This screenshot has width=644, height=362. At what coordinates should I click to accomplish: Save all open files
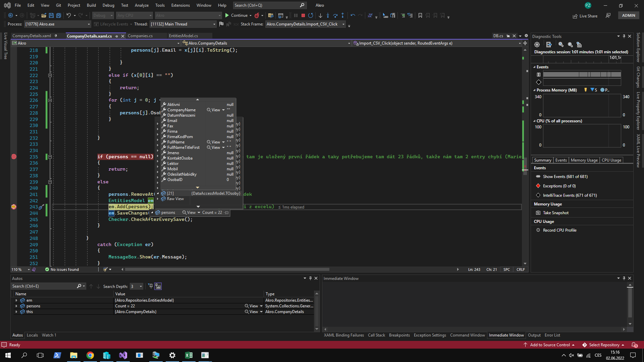click(x=59, y=15)
